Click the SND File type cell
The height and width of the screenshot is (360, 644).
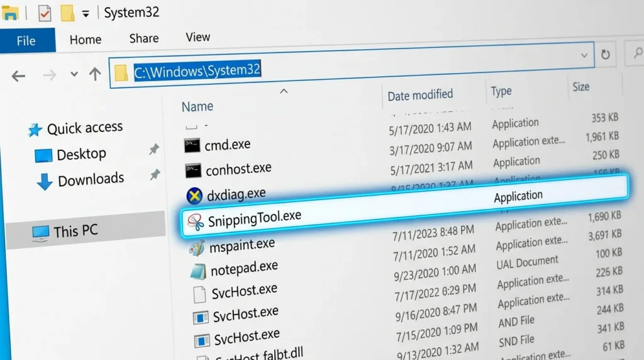pos(516,340)
